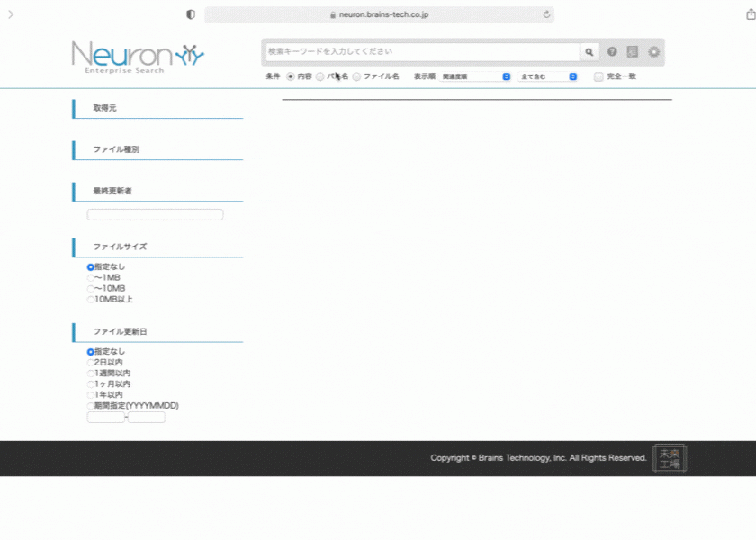Select 1ヶ月以内 update date option
The image size is (756, 540).
coord(91,384)
